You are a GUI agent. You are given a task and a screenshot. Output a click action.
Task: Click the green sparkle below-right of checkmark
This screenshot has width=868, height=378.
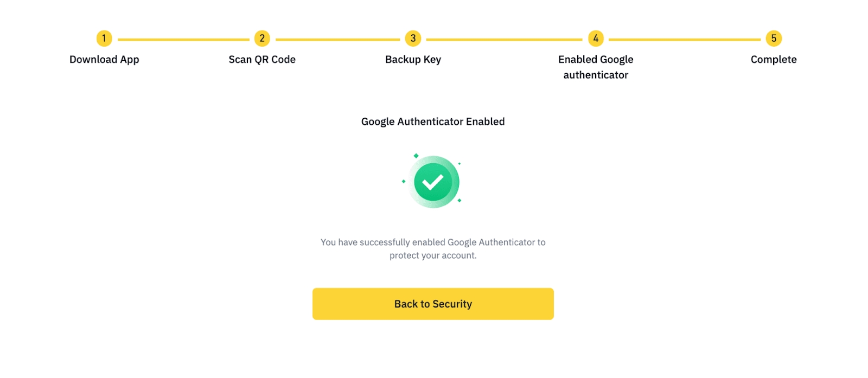pos(459,201)
